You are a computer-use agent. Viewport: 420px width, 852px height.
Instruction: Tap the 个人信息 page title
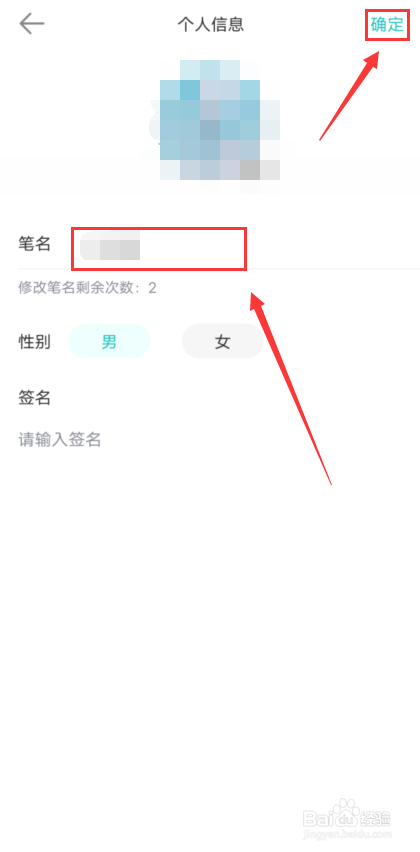point(210,24)
